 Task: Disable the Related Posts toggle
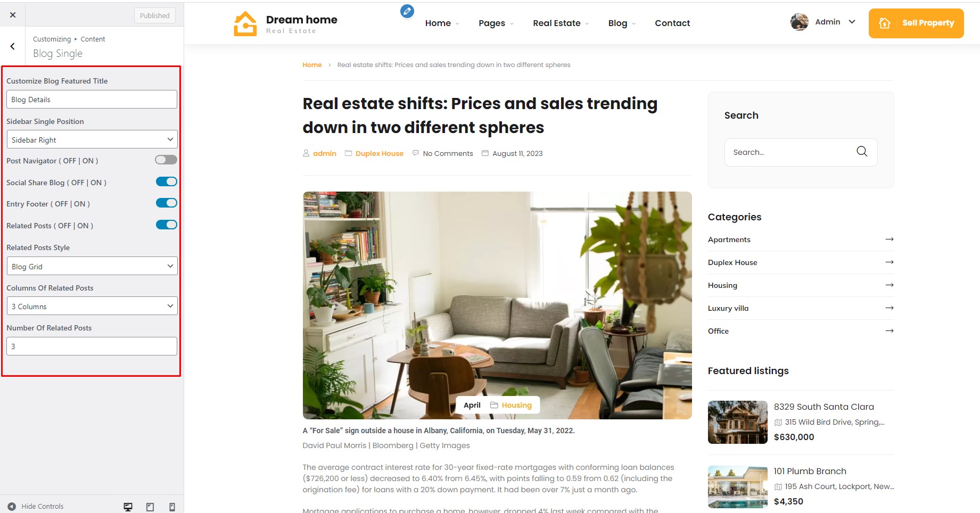click(166, 225)
